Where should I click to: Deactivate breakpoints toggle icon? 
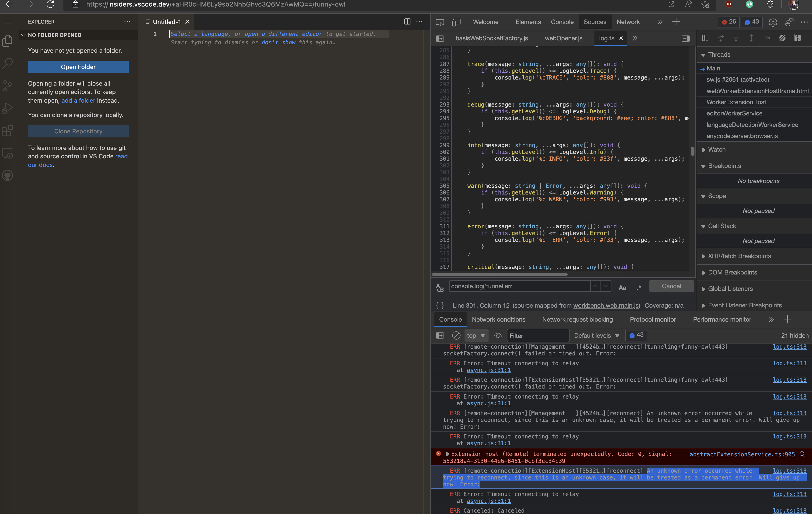click(782, 38)
